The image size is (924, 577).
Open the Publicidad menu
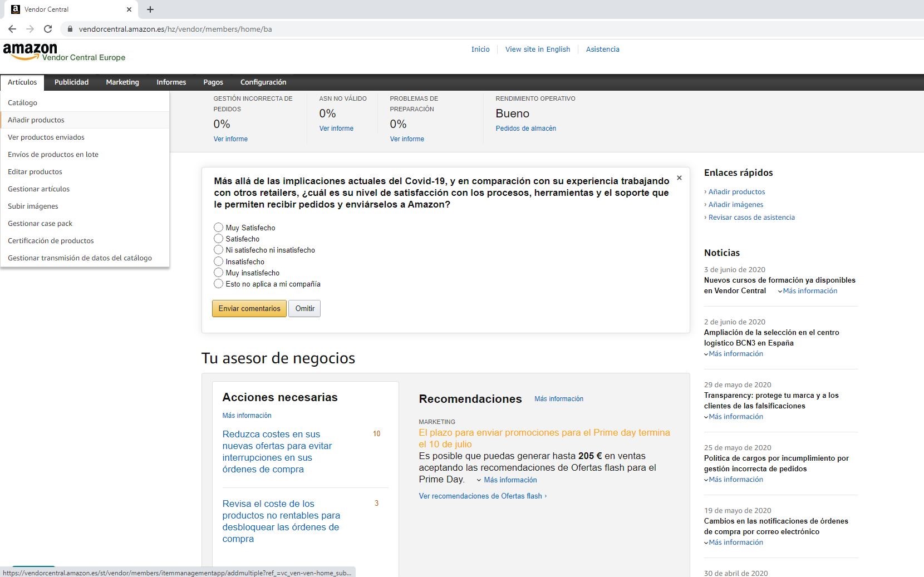71,82
